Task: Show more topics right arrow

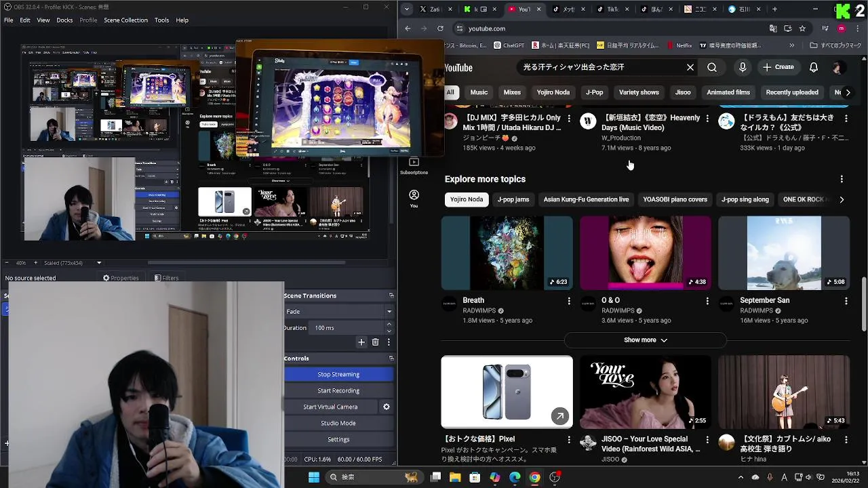Action: click(842, 199)
